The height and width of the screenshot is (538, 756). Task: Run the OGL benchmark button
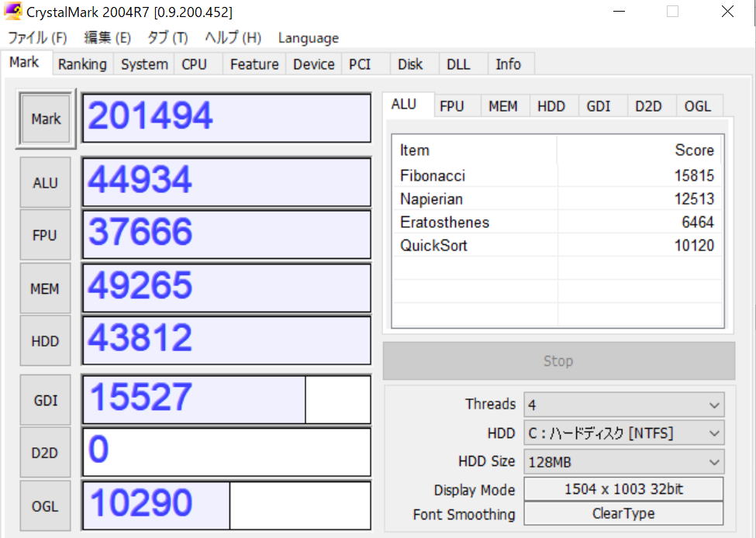coord(45,505)
